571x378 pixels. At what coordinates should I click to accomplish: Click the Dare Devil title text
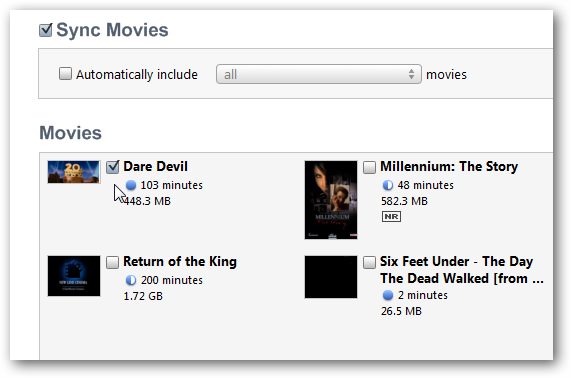pyautogui.click(x=155, y=167)
